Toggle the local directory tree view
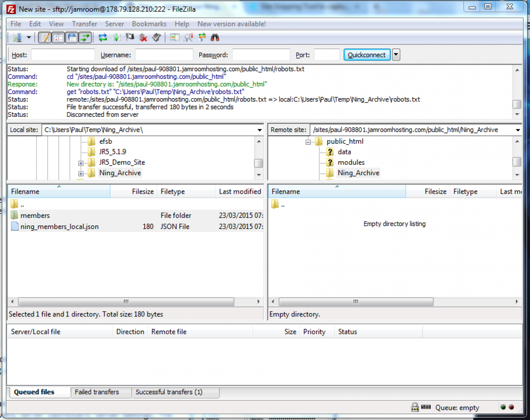 pos(58,38)
